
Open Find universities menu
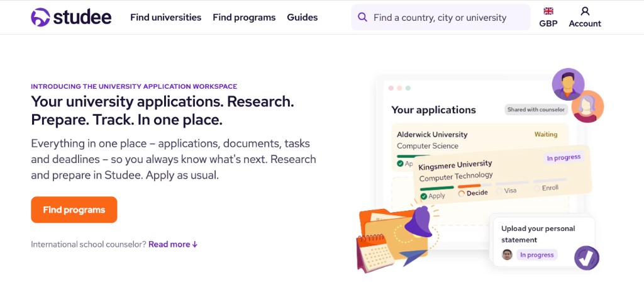coord(165,17)
